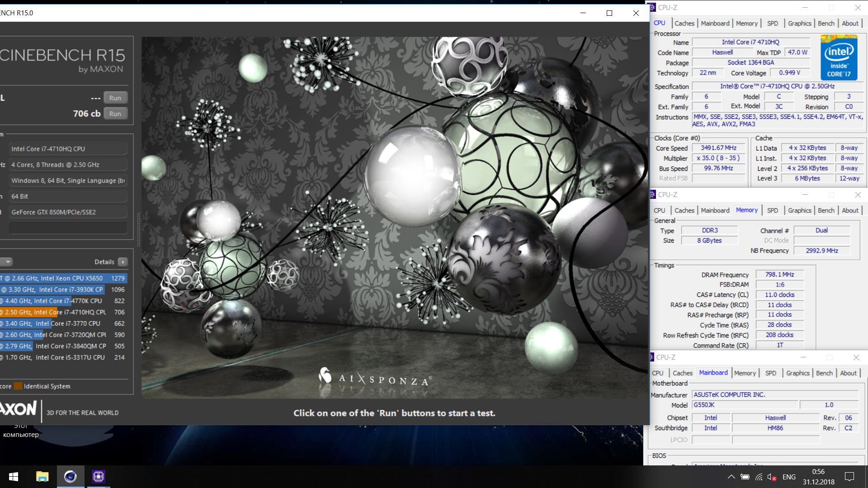Switch ENG input language indicator
The height and width of the screenshot is (488, 868).
point(789,477)
